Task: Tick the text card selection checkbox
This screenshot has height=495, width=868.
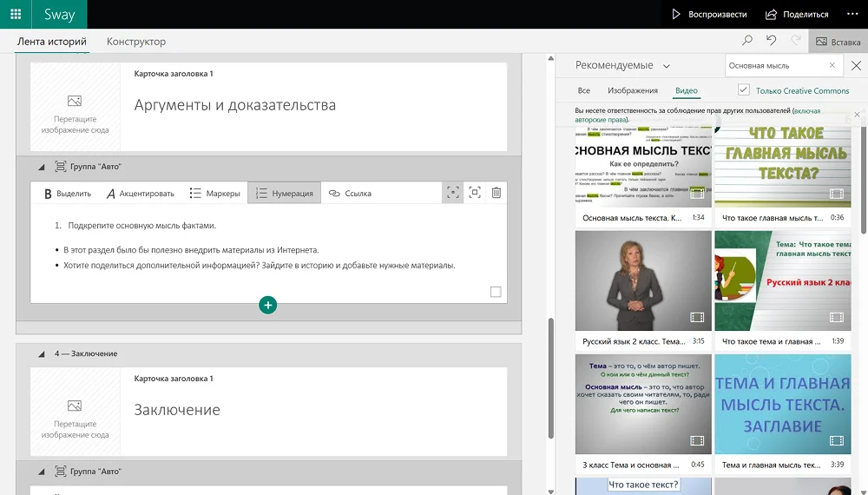Action: coord(496,292)
